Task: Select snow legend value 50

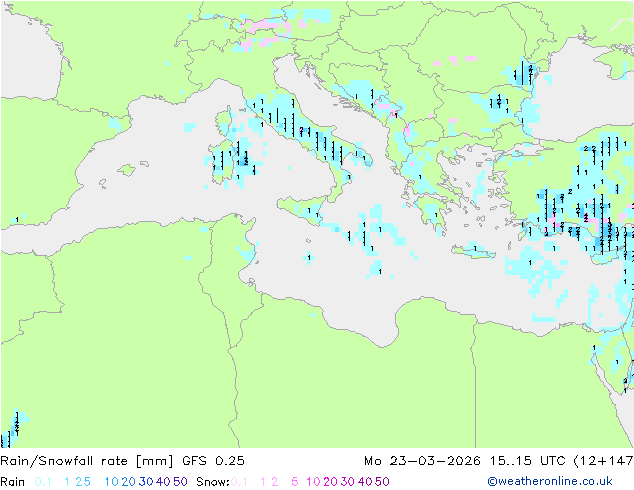Action: click(382, 482)
